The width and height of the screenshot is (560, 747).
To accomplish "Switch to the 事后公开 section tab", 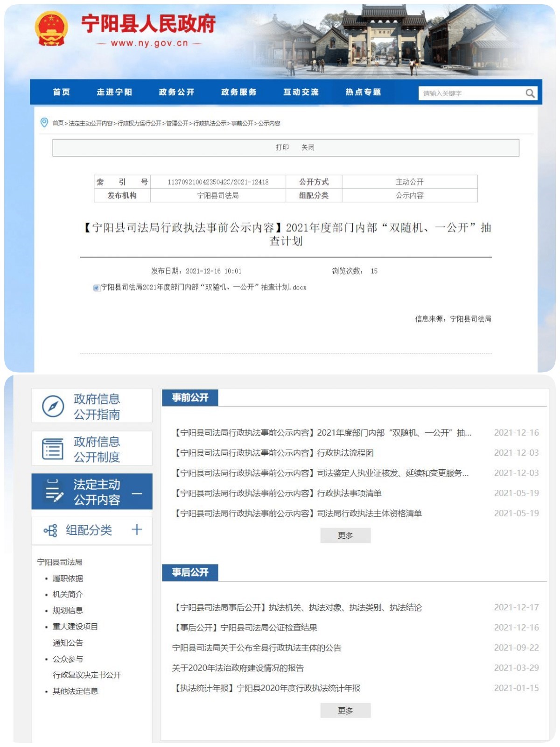I will (190, 572).
